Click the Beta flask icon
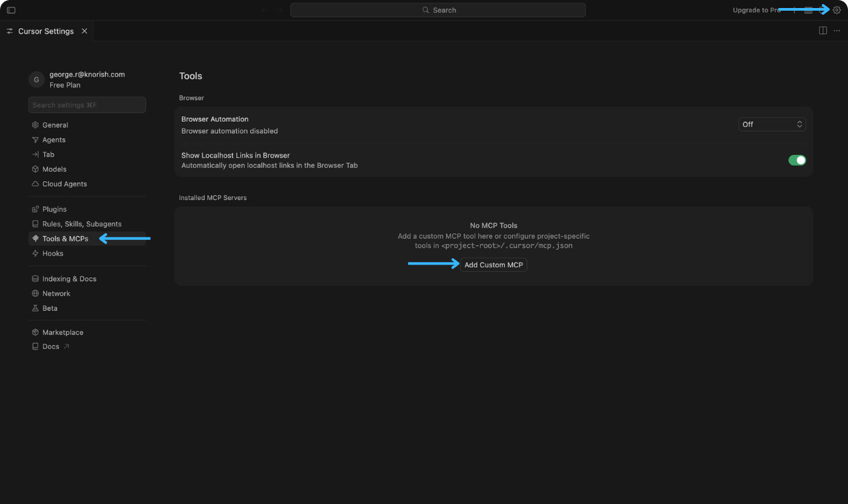 click(x=35, y=308)
